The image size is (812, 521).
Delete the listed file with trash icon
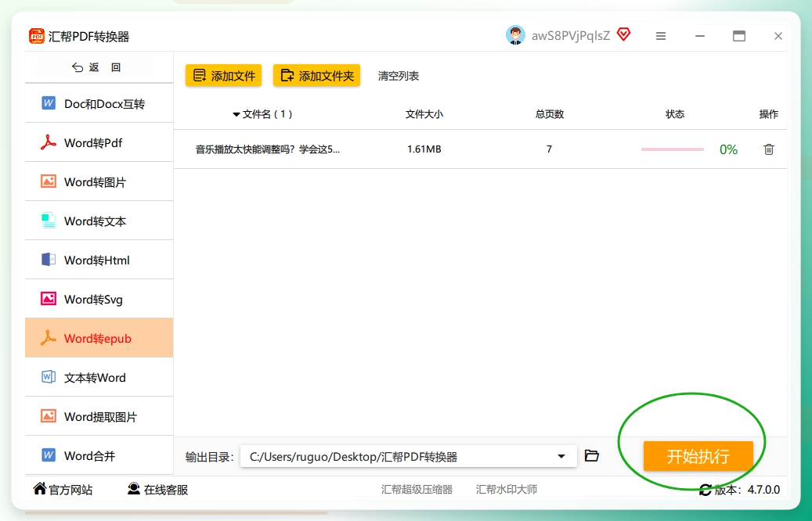click(768, 149)
